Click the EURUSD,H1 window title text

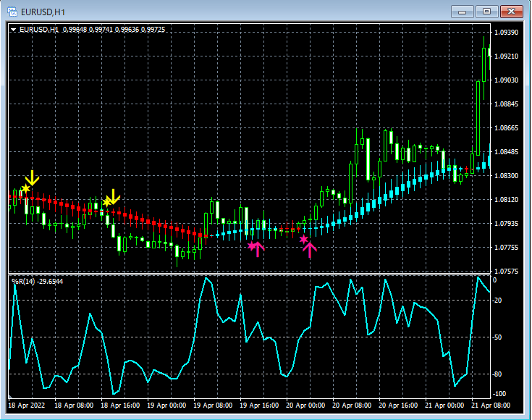point(43,12)
